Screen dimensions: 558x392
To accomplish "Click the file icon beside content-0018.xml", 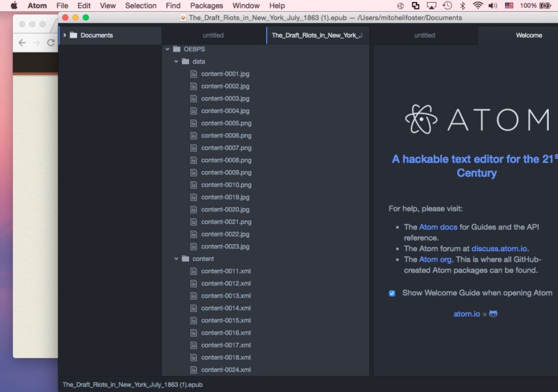I will click(x=193, y=358).
